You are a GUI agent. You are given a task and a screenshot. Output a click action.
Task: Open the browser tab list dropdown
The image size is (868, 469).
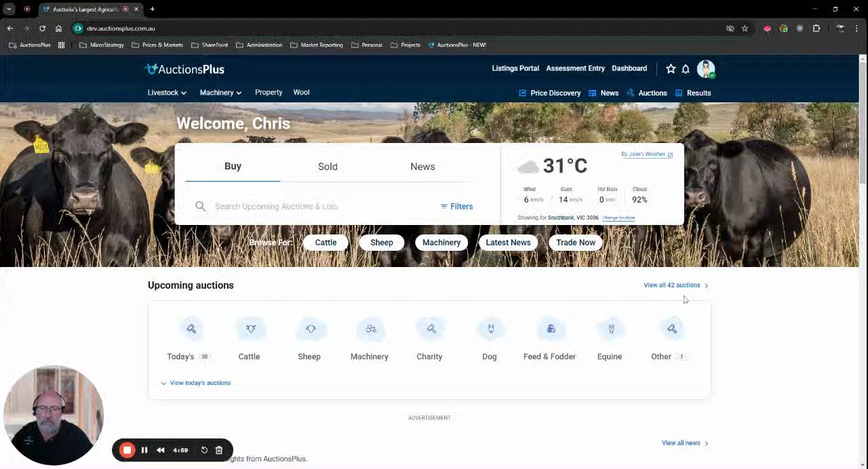9,9
